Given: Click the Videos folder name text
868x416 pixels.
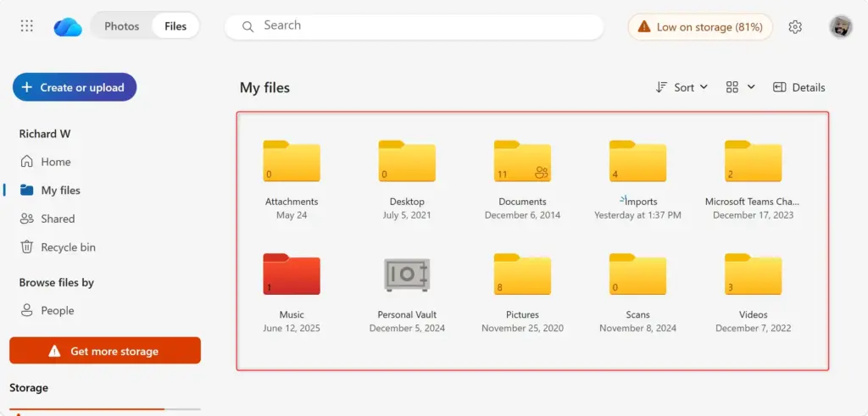Looking at the screenshot, I should tap(753, 315).
